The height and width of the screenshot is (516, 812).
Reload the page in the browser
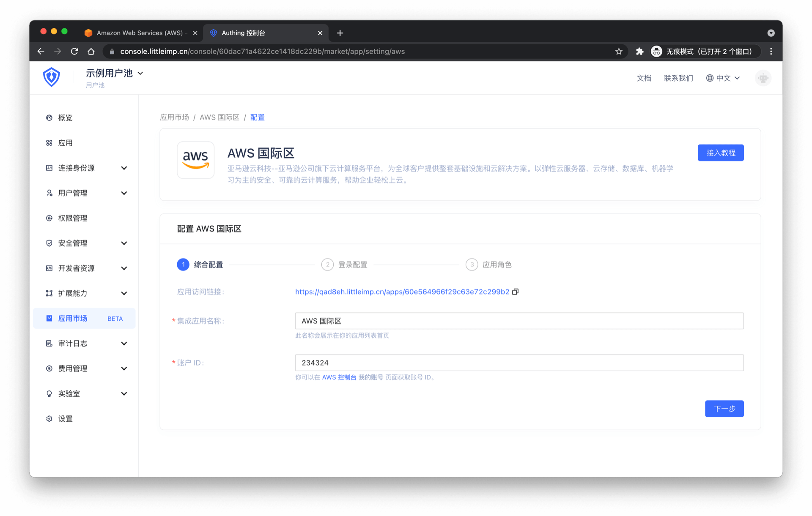click(x=74, y=52)
